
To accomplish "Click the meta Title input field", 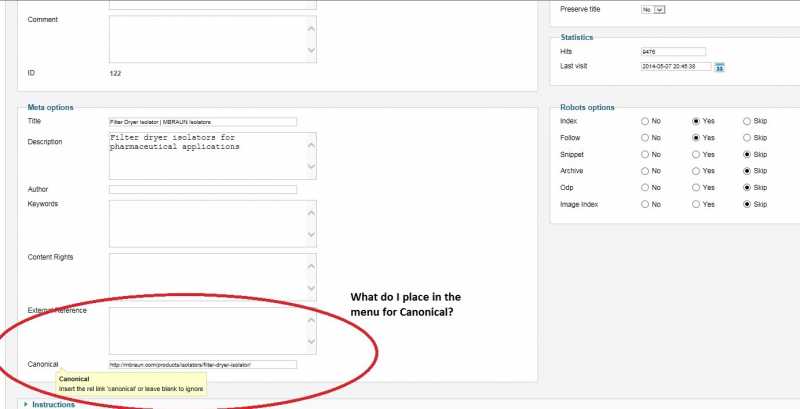I will (x=203, y=121).
